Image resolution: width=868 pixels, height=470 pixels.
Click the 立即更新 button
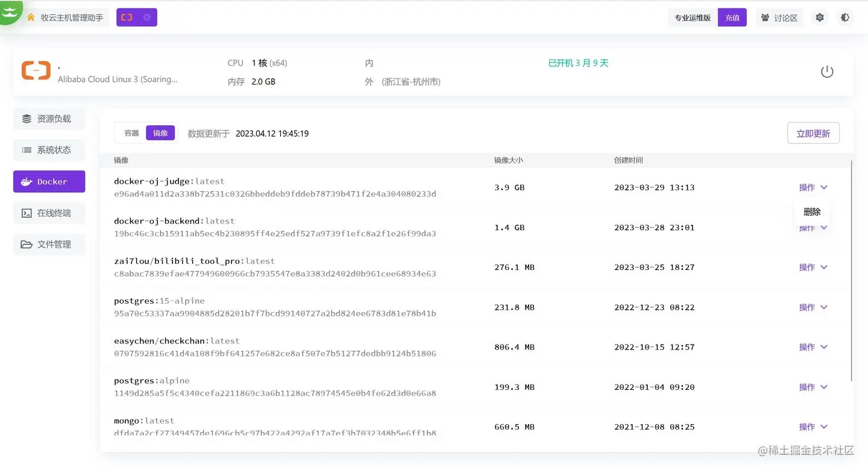tap(813, 133)
